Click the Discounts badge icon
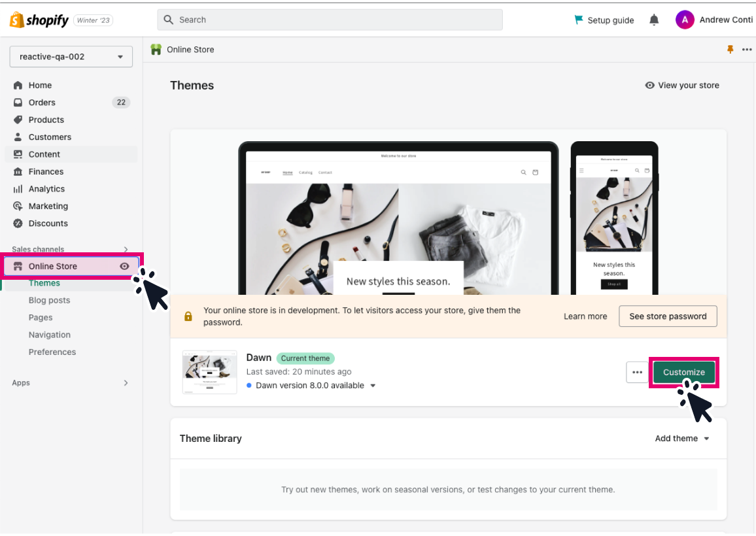 point(18,223)
